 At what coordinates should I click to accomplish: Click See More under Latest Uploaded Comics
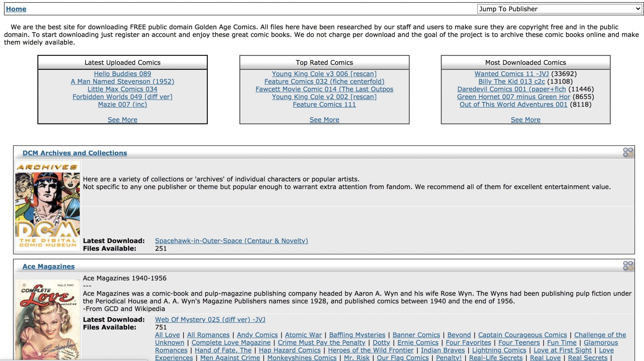pyautogui.click(x=123, y=120)
